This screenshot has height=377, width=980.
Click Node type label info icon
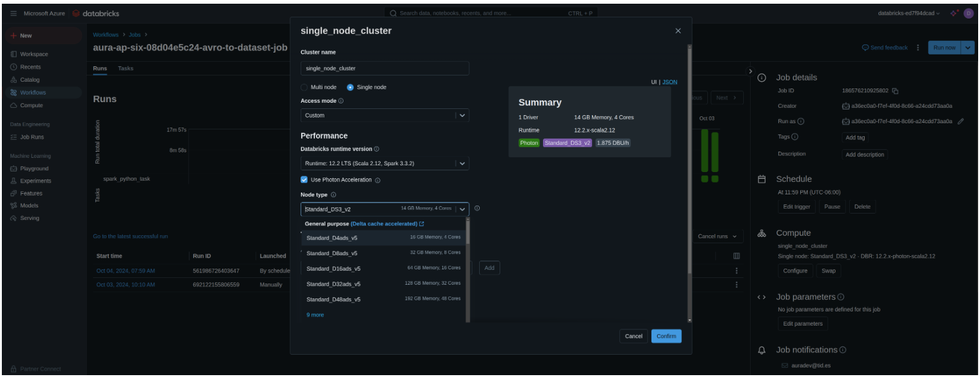[x=333, y=195]
